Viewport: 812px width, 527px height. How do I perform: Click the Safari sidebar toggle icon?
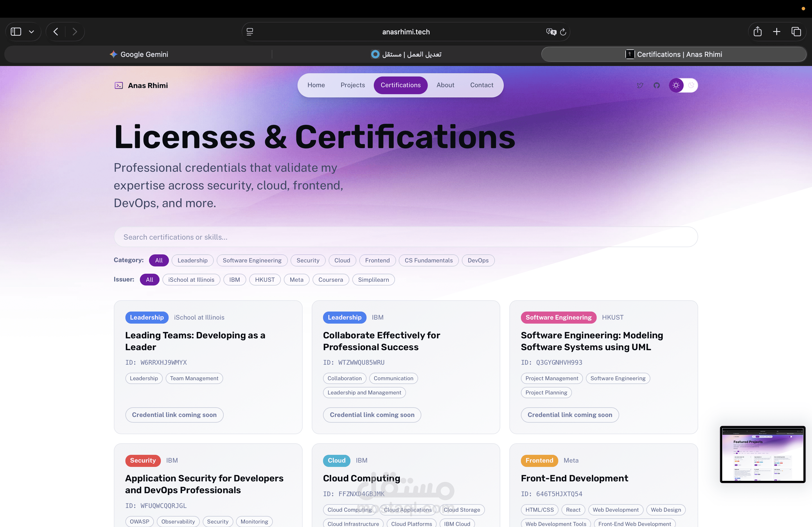16,32
